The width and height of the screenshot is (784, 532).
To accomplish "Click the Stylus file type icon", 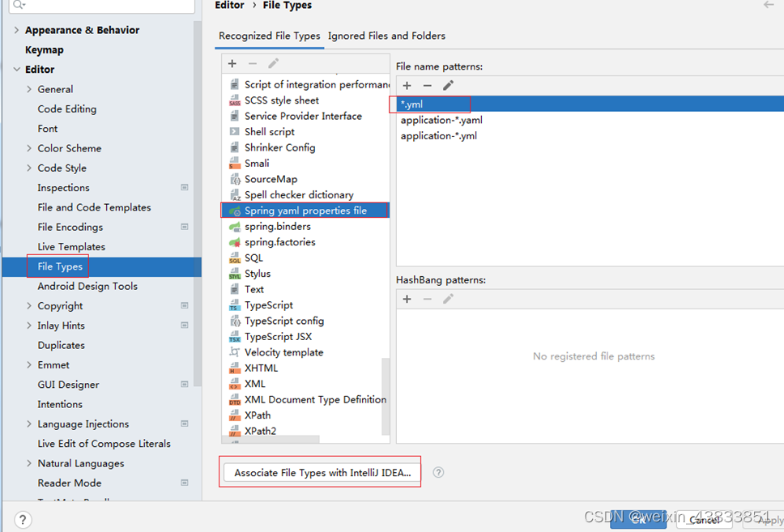I will (235, 274).
